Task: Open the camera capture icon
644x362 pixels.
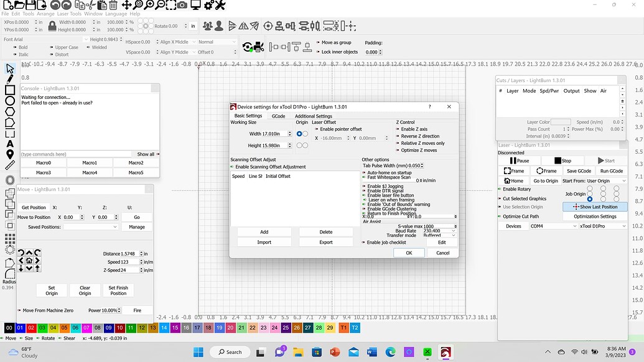Action: coord(182,5)
